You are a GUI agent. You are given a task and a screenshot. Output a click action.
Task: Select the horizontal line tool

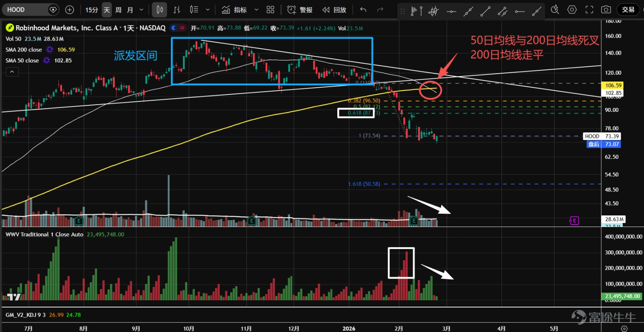click(451, 11)
